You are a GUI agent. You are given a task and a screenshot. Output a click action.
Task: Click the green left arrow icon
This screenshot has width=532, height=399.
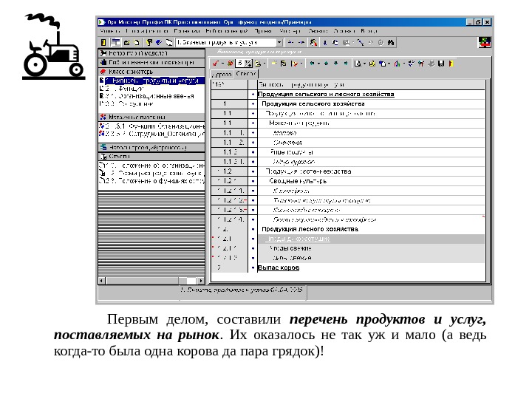tap(312, 64)
